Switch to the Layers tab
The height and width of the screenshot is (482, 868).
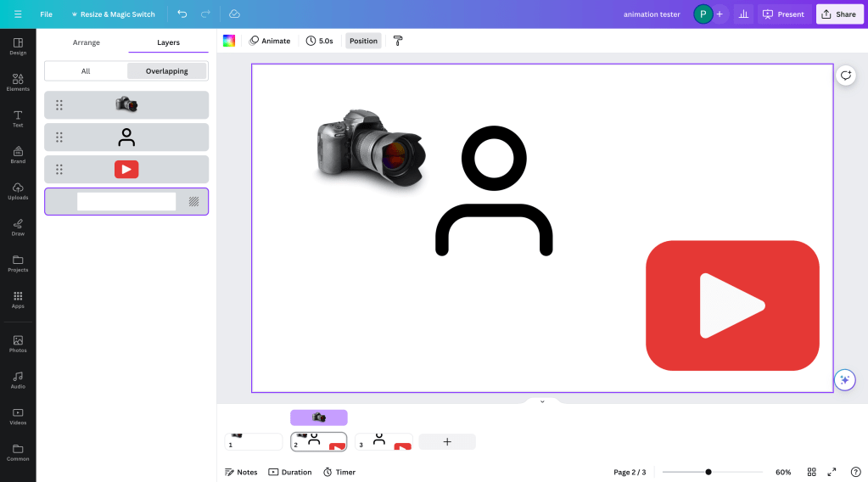coord(168,42)
